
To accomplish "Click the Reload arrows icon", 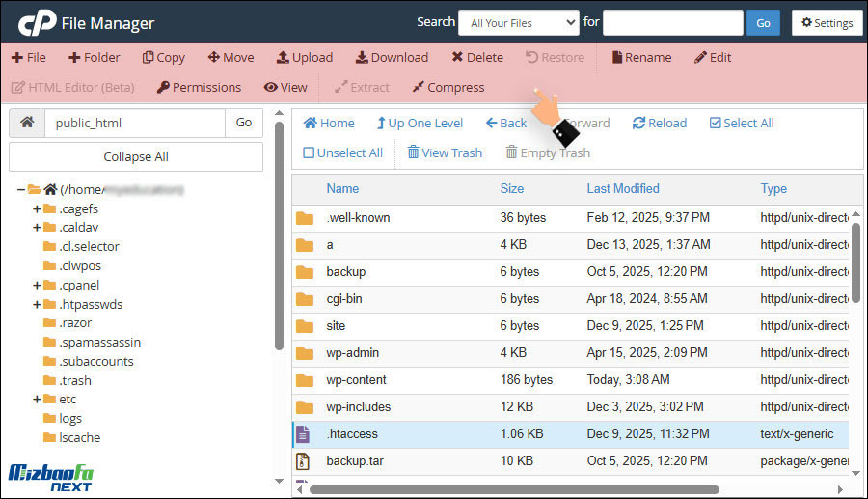I will pyautogui.click(x=638, y=124).
